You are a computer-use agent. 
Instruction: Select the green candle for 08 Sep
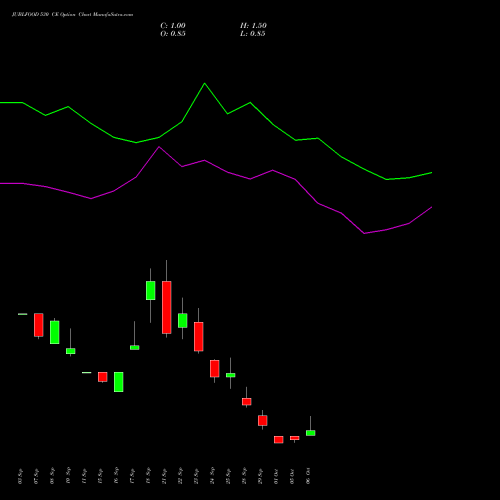tap(55, 332)
